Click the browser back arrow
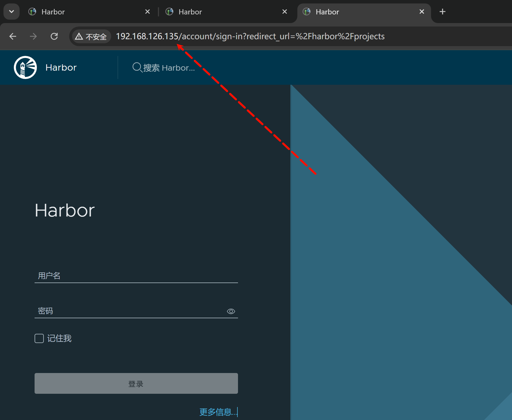 (x=13, y=36)
